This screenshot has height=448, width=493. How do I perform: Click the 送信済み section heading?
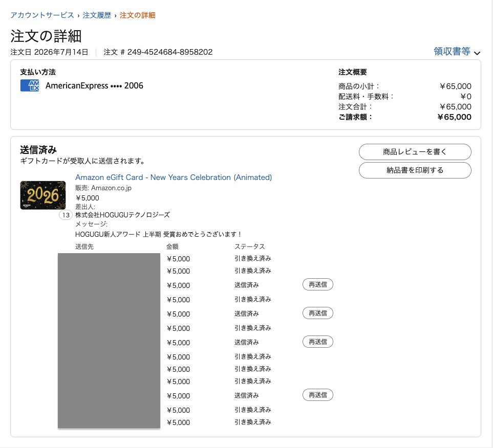coord(38,150)
